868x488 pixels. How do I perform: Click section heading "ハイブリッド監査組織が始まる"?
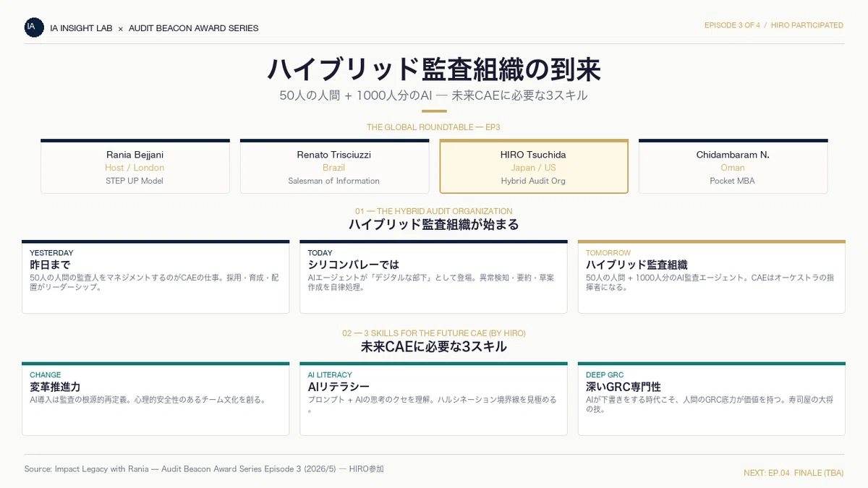(434, 224)
